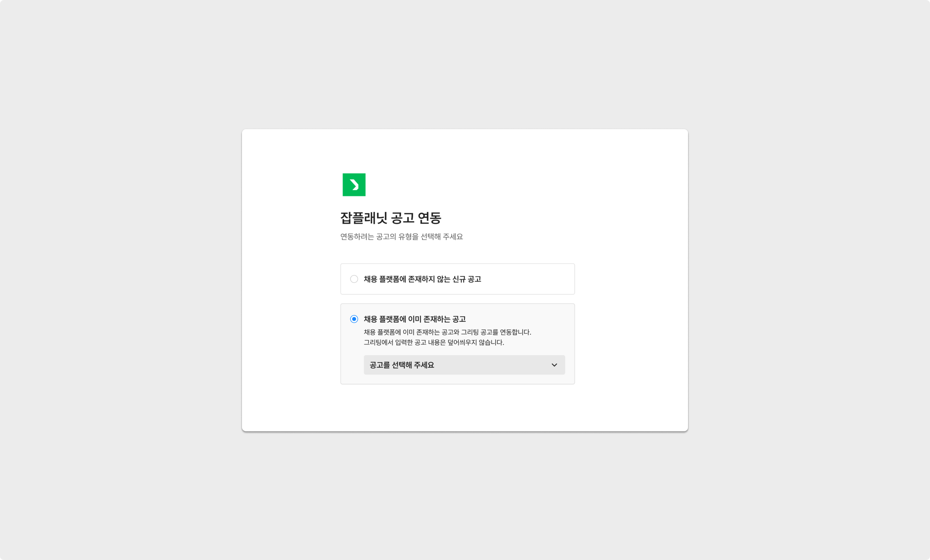930x560 pixels.
Task: Click the 잡플래닛 공고 연동 heading
Action: (391, 218)
